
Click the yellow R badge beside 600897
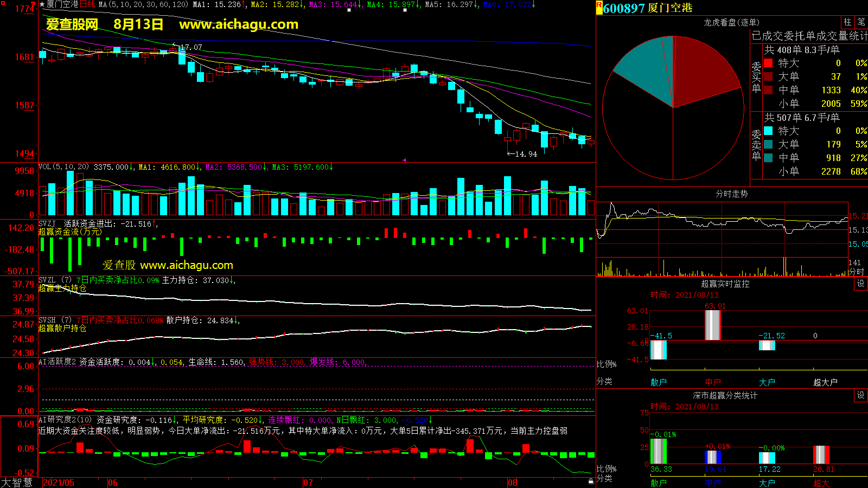pos(599,7)
